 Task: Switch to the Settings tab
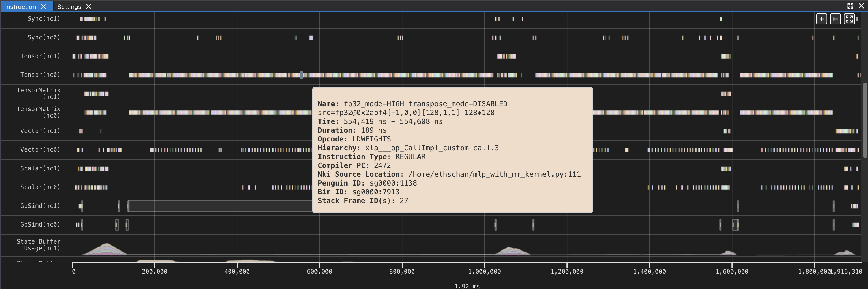[69, 6]
